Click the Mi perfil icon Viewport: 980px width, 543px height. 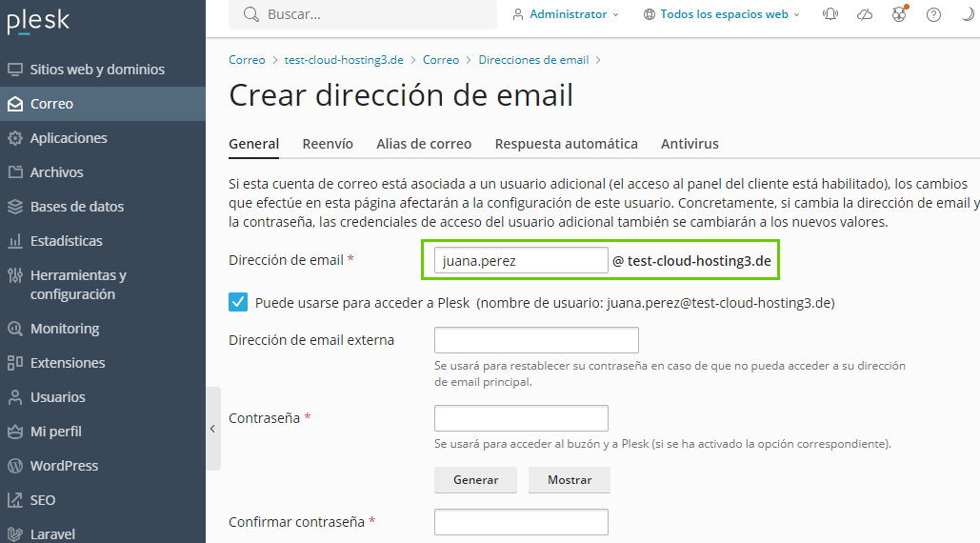pyautogui.click(x=15, y=432)
